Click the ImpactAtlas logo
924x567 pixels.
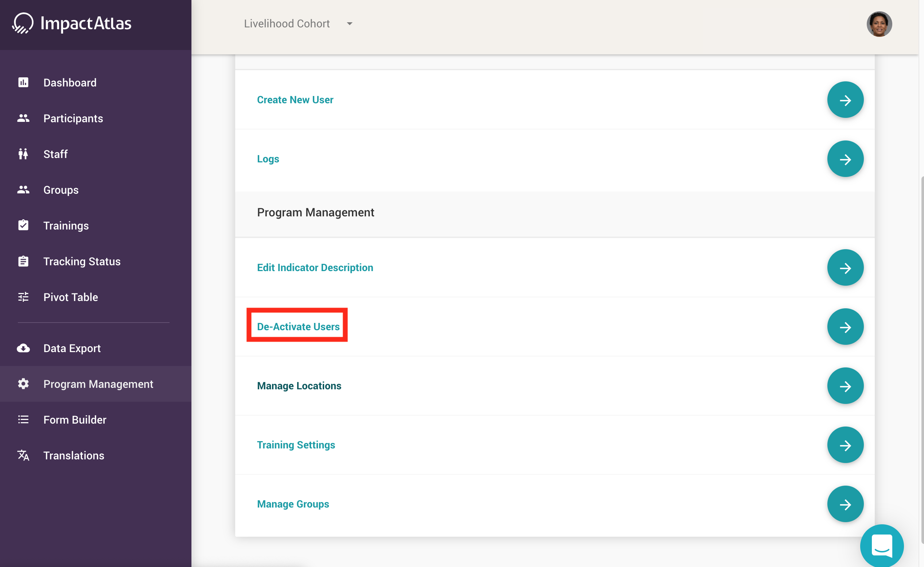[71, 23]
